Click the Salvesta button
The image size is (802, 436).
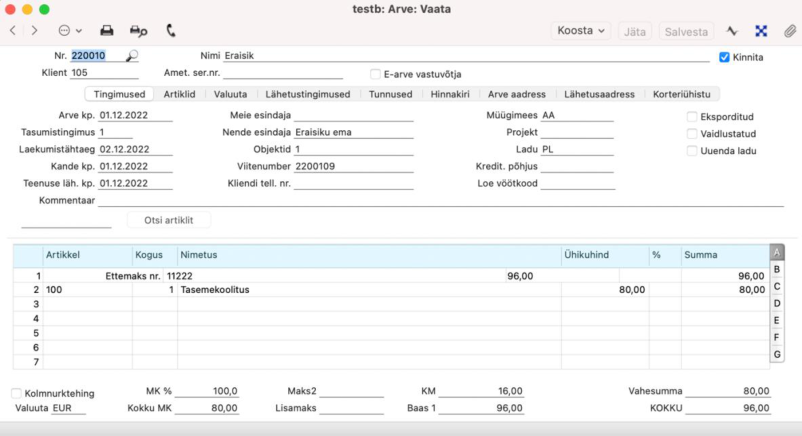click(686, 31)
